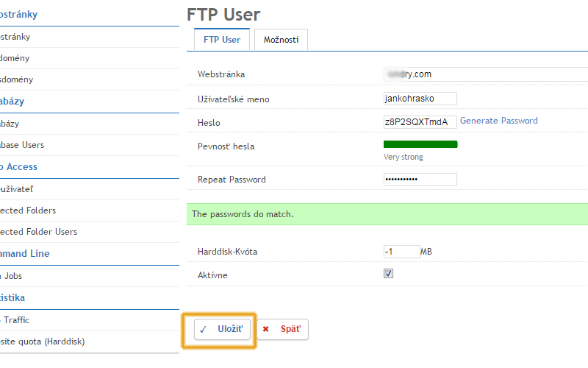Click the Harddisk-Kvóta input field
This screenshot has width=588, height=368.
(401, 252)
